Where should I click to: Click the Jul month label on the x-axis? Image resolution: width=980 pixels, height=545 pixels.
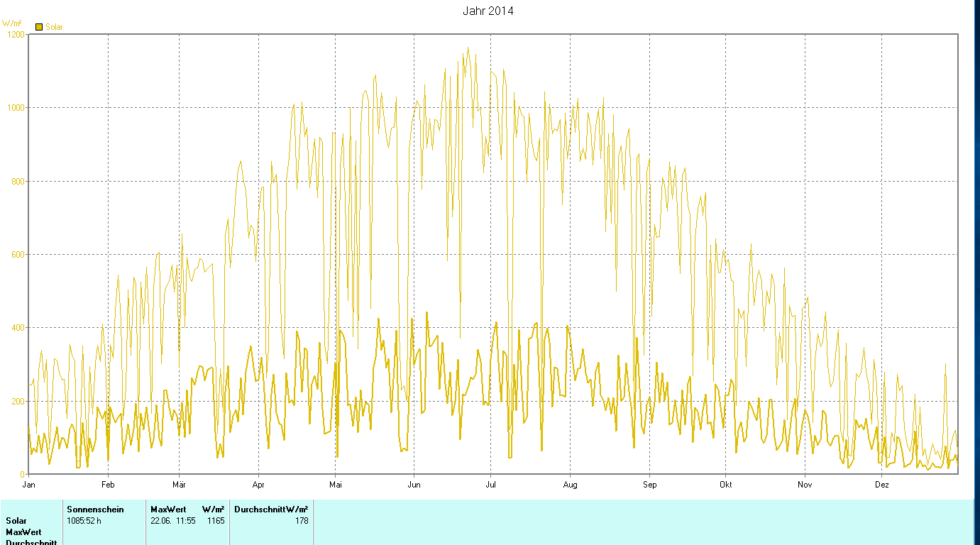[490, 485]
